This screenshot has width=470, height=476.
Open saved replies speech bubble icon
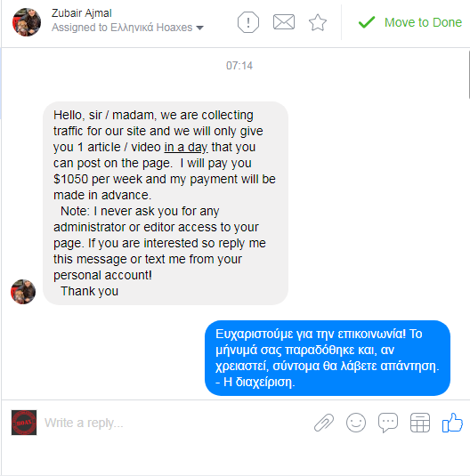388,423
